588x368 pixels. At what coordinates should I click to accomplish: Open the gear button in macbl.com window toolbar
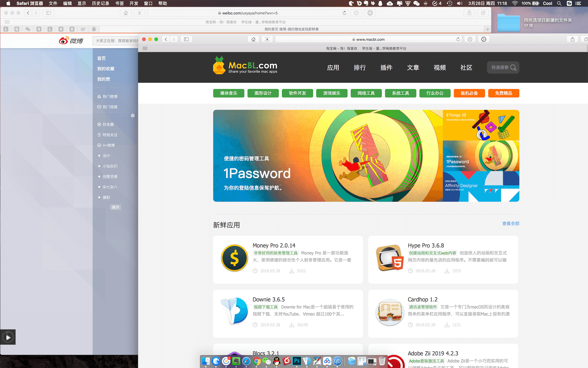[x=484, y=39]
